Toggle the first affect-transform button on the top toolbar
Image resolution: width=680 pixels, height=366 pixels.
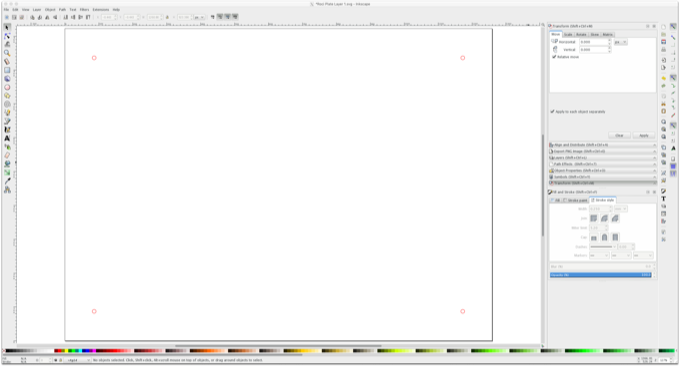(212, 17)
